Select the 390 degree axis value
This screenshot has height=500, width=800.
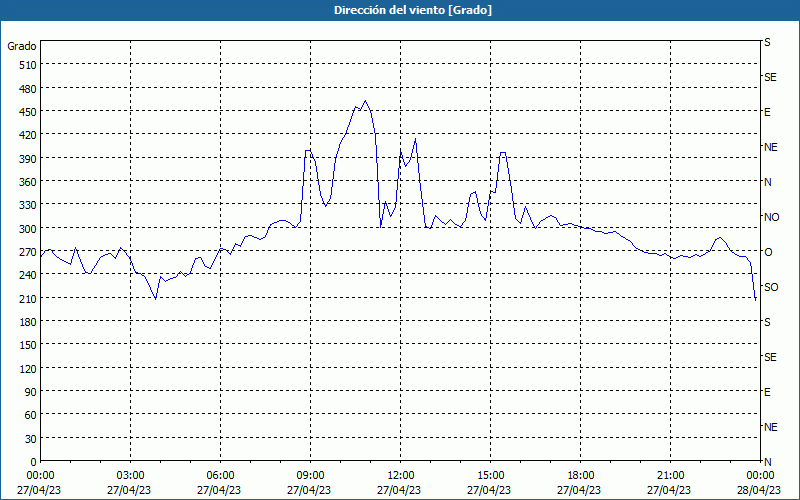click(x=29, y=158)
